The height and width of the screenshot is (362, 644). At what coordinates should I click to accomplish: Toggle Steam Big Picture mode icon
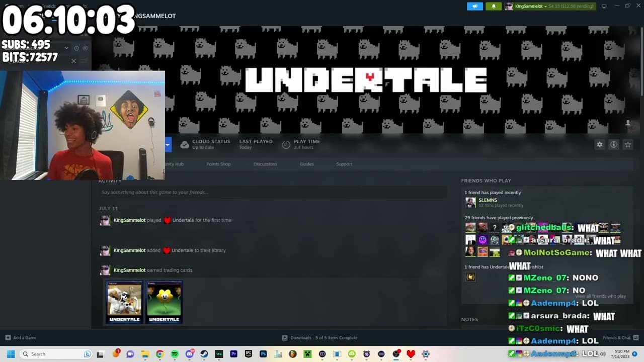(604, 6)
